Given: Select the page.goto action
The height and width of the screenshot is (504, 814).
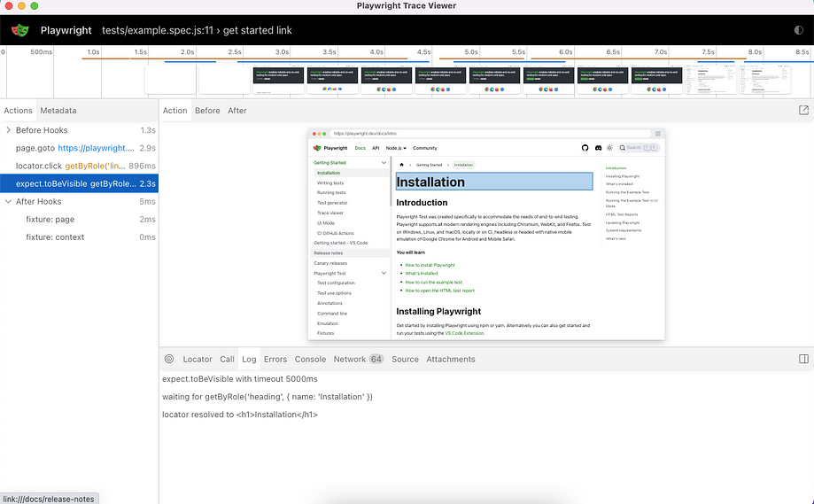Looking at the screenshot, I should pos(79,148).
